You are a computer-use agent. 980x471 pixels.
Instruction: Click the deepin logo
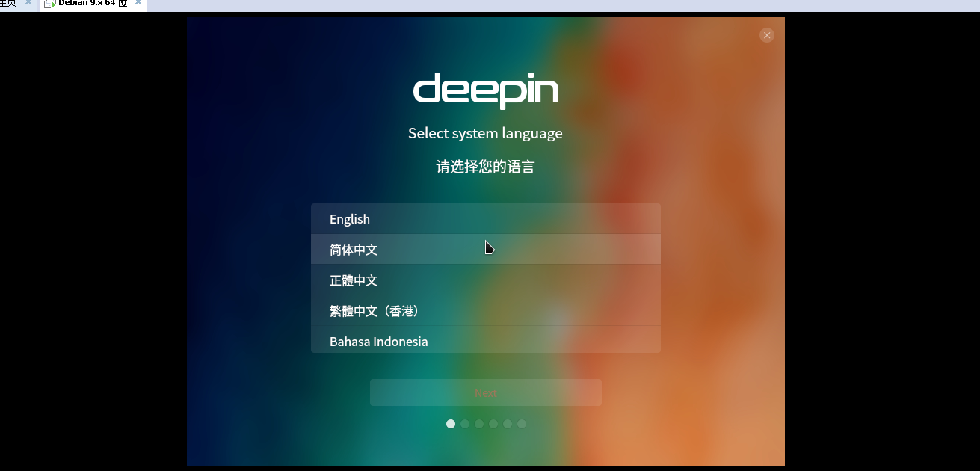pos(485,91)
